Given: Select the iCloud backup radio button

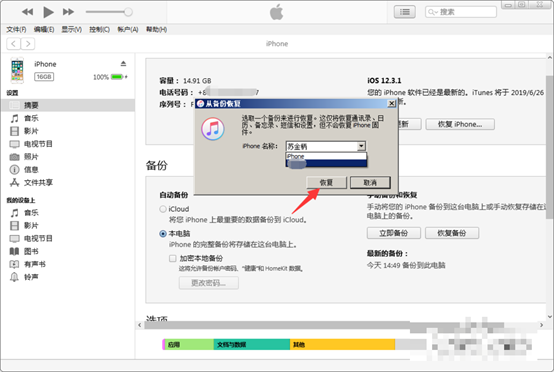Looking at the screenshot, I should (x=163, y=209).
